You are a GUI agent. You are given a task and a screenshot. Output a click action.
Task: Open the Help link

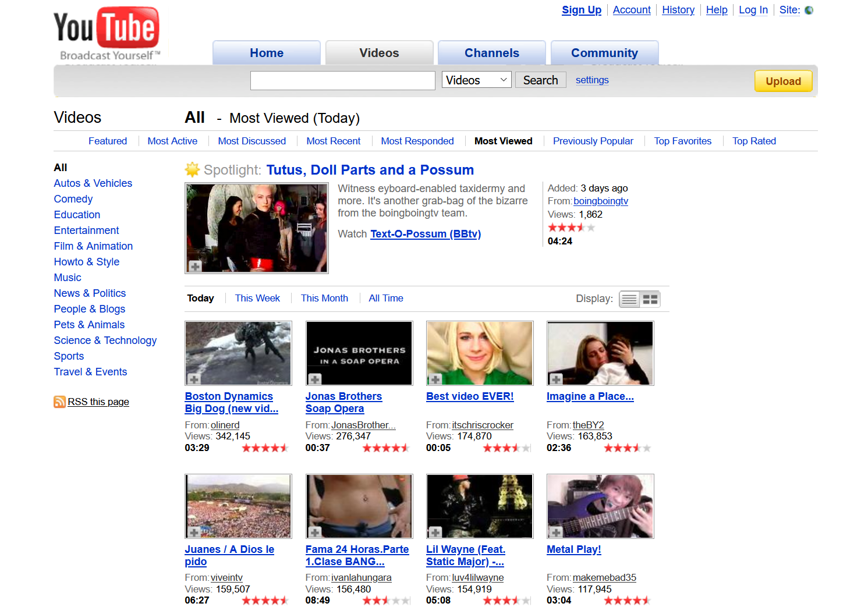pos(717,10)
